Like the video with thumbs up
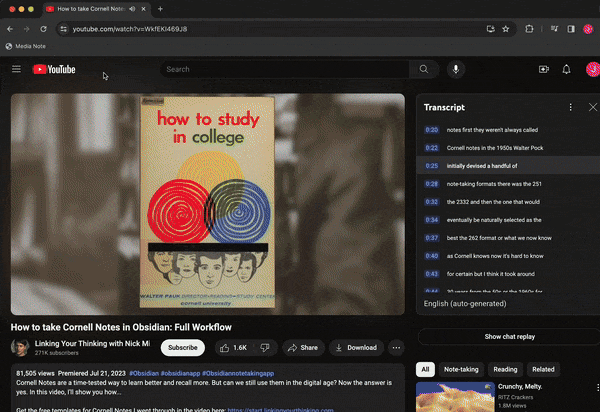The image size is (600, 412). pyautogui.click(x=233, y=348)
